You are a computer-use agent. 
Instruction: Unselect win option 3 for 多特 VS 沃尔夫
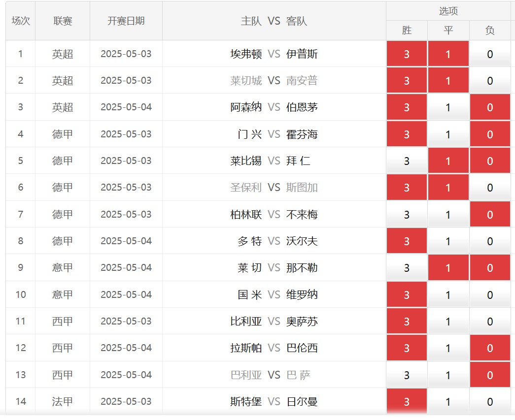point(407,241)
